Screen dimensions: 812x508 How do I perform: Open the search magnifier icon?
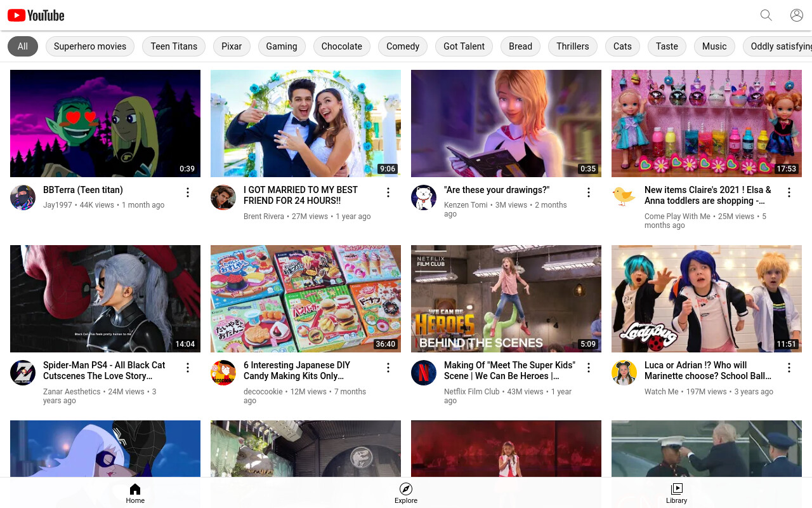pos(766,15)
